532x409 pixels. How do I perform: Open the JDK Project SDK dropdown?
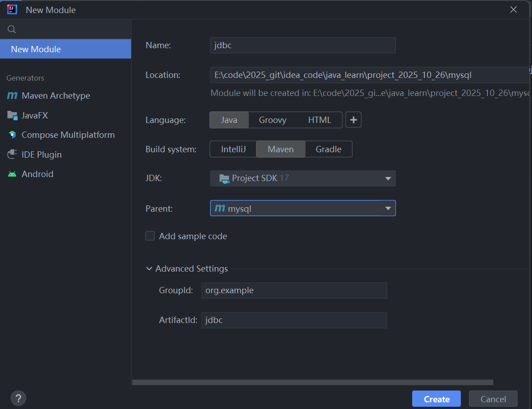303,178
